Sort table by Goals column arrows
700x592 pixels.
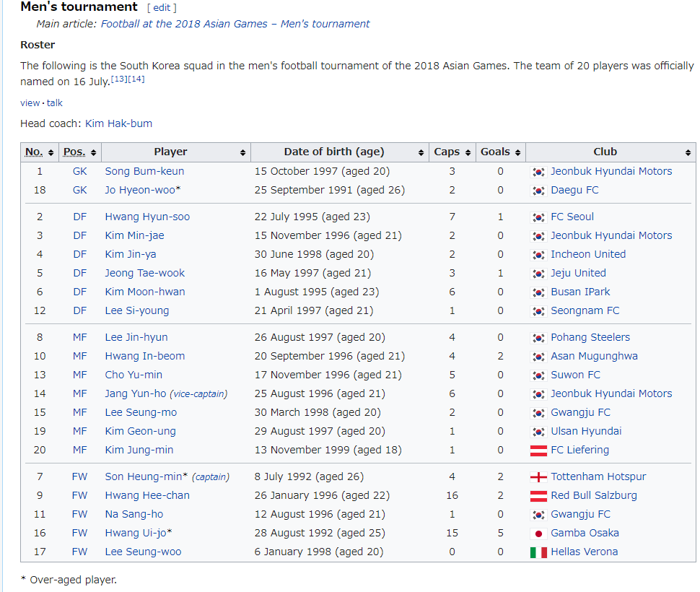point(518,152)
